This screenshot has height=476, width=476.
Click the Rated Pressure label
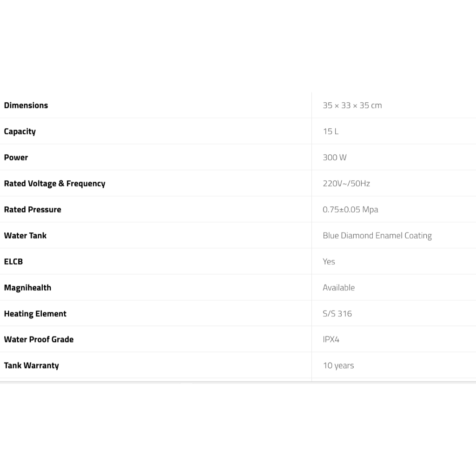(x=33, y=210)
